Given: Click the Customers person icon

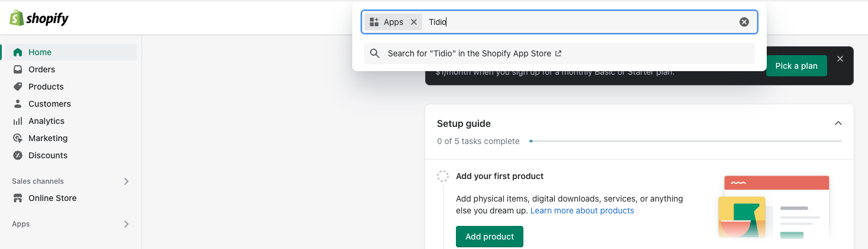Looking at the screenshot, I should [x=18, y=104].
